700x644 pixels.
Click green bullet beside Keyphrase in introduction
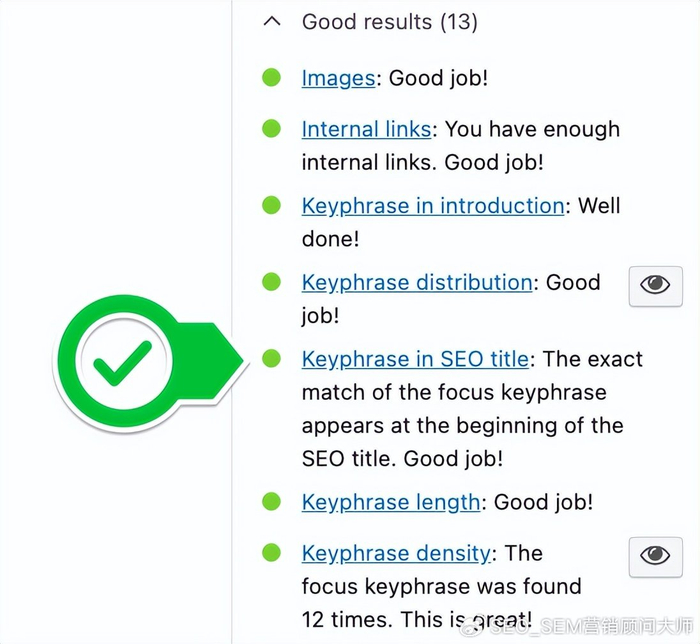point(271,206)
